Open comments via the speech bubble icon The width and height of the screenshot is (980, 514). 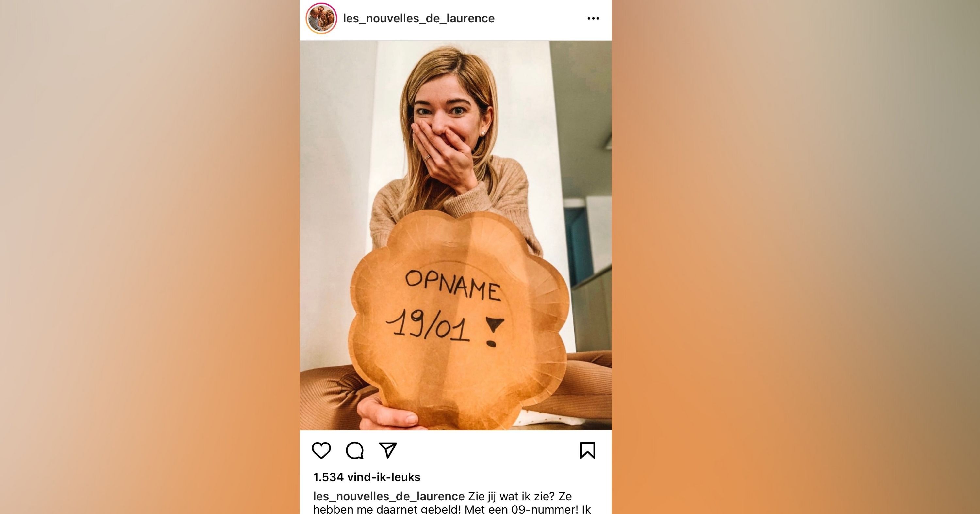tap(354, 450)
